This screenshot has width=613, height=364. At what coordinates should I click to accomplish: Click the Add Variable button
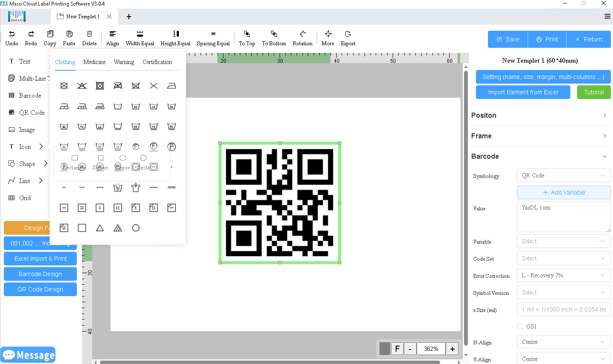point(564,192)
